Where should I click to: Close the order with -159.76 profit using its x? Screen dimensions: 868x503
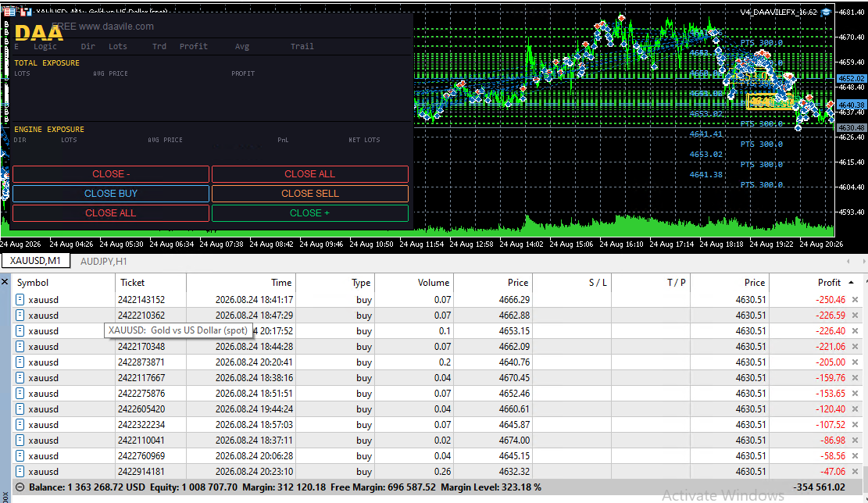(x=855, y=377)
